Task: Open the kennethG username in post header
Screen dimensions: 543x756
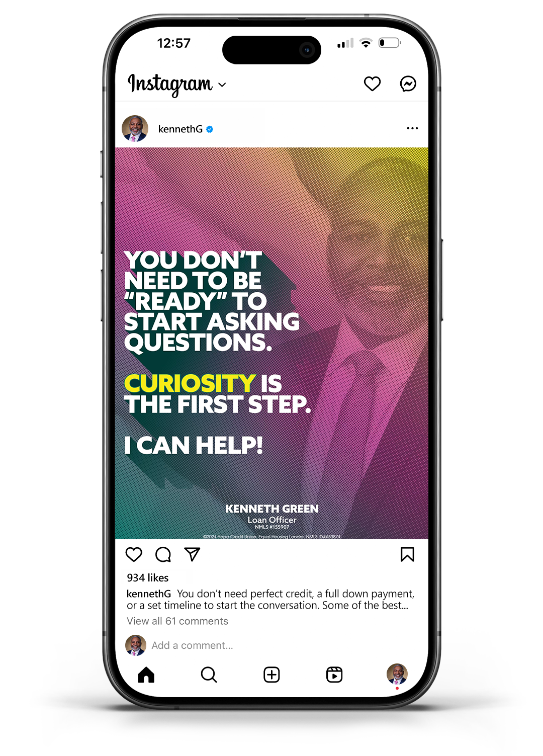Action: point(180,129)
